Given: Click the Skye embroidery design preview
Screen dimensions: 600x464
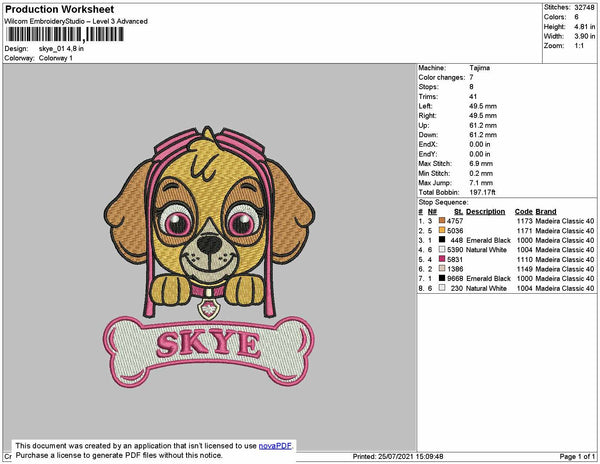Looking at the screenshot, I should [209, 256].
